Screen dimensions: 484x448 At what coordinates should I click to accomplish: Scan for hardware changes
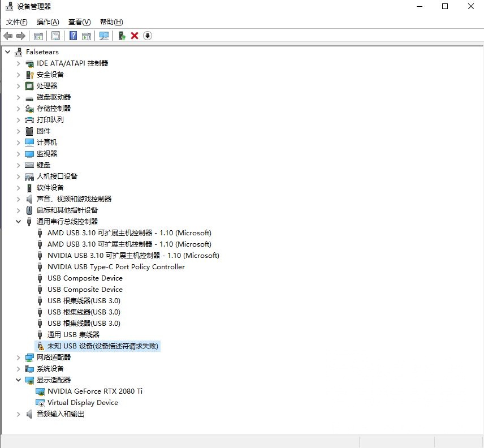104,36
